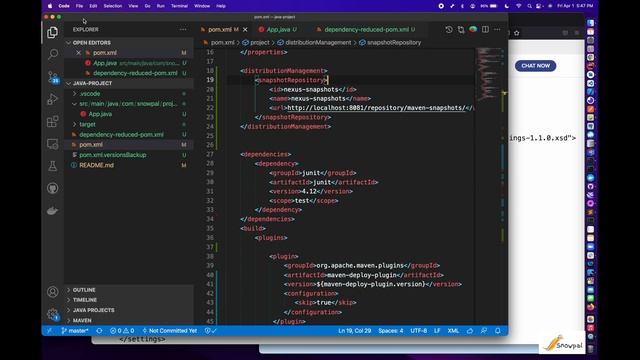Change XML language mode in status bar
The height and width of the screenshot is (360, 640).
(x=453, y=331)
